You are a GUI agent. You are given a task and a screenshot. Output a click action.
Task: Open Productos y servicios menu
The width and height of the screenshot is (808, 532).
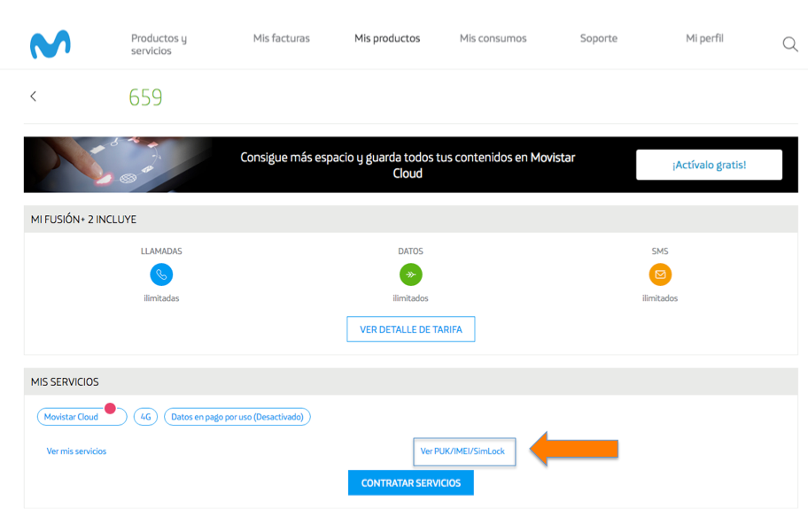pyautogui.click(x=159, y=44)
